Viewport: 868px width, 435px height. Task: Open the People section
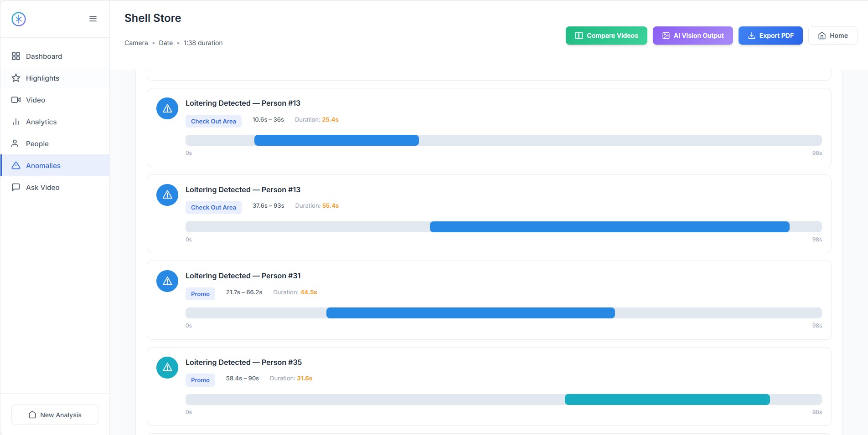[x=37, y=143]
